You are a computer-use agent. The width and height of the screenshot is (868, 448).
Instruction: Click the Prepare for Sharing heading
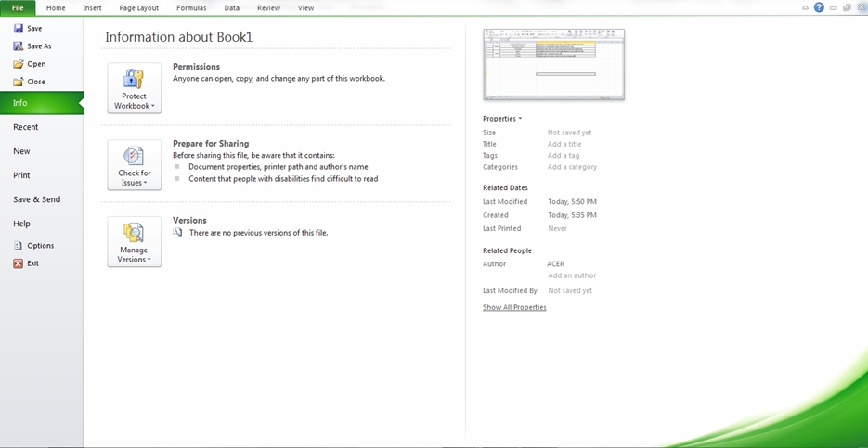[x=211, y=143]
